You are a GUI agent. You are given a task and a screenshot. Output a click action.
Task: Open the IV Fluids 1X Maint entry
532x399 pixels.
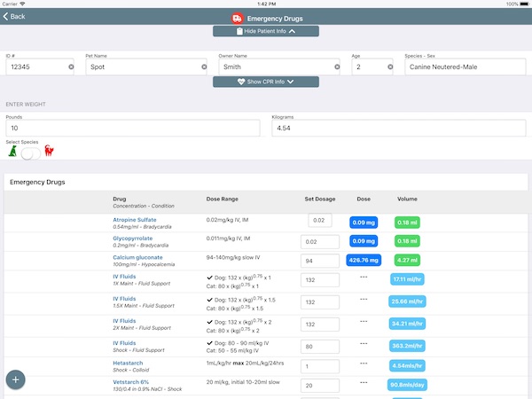coord(124,277)
